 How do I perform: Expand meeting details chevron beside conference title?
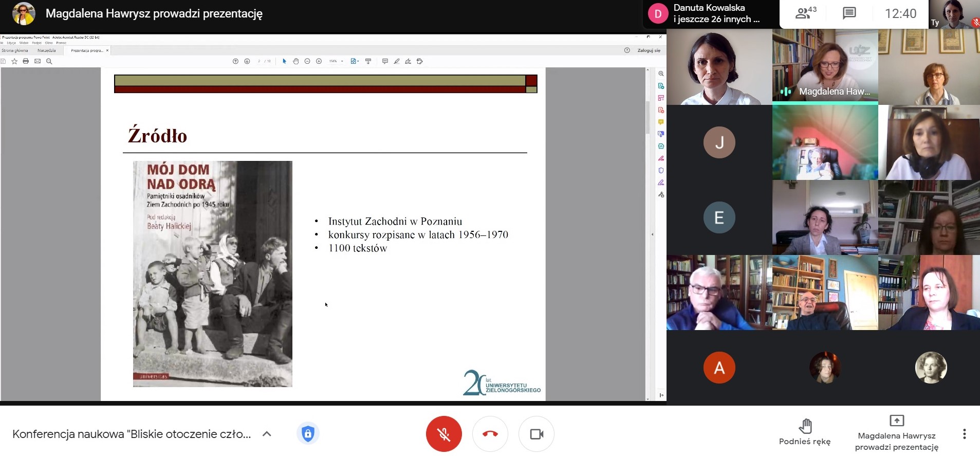267,434
